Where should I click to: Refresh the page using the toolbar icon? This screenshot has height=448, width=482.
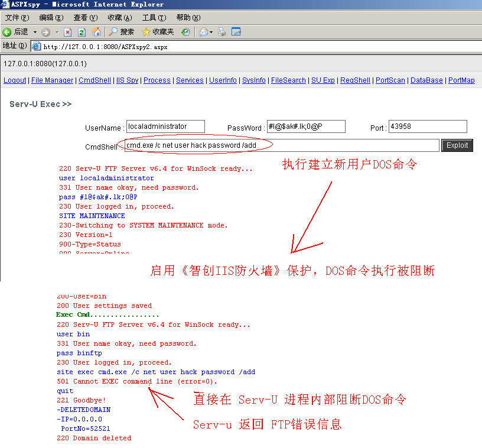[x=82, y=32]
